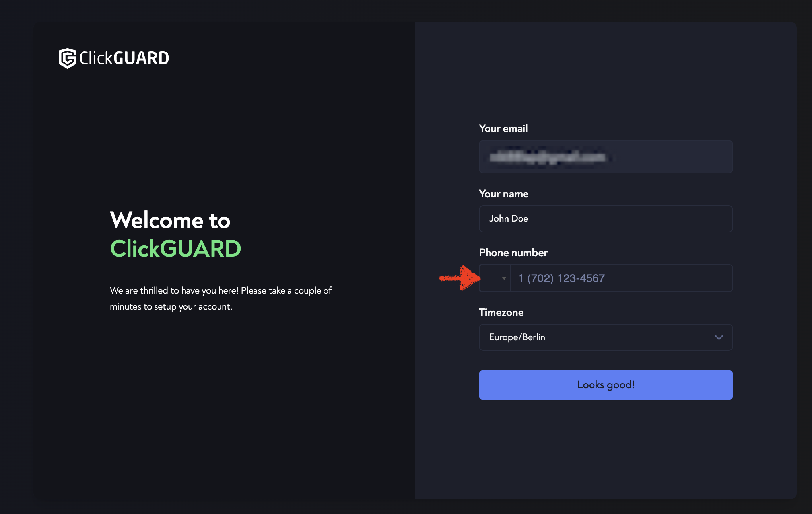Click the Looks good! button

pos(606,385)
